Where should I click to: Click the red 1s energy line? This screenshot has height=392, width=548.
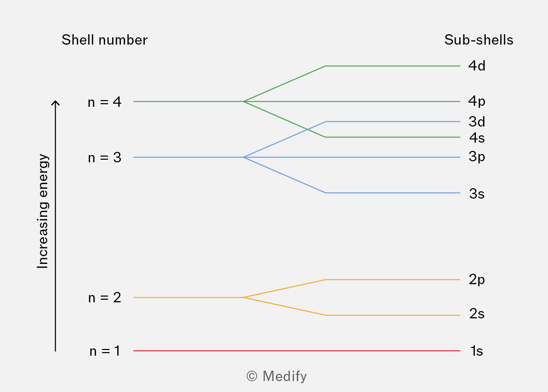coord(296,351)
